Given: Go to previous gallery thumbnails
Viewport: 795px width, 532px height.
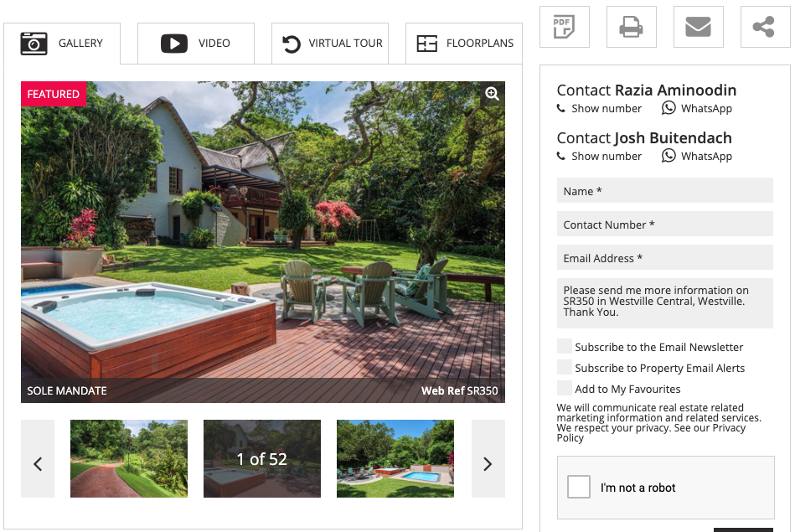Looking at the screenshot, I should click(x=38, y=458).
